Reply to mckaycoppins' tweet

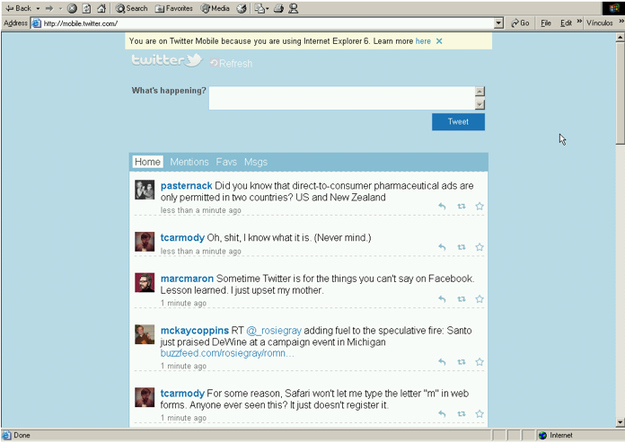coord(442,362)
